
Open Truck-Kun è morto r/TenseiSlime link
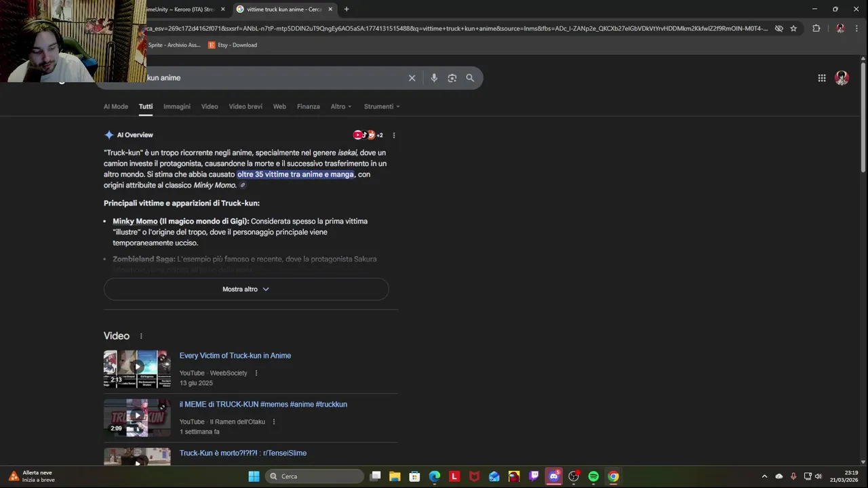point(243,453)
